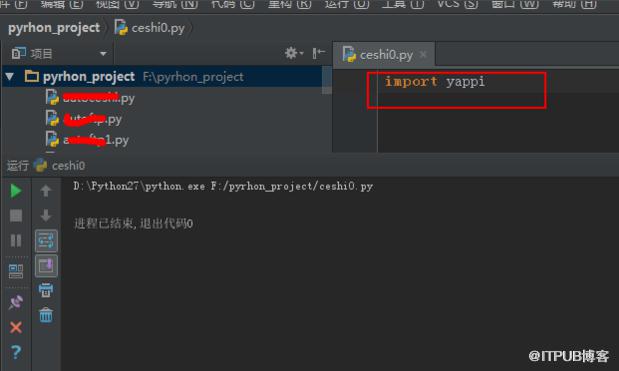Image resolution: width=619 pixels, height=371 pixels.
Task: Click ceshi0.py in the breadcrumb bar
Action: point(150,28)
